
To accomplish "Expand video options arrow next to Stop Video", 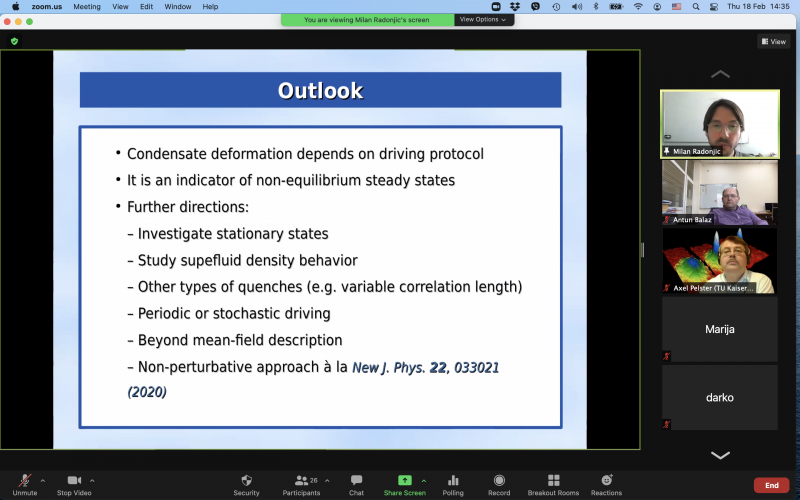I will (x=93, y=480).
